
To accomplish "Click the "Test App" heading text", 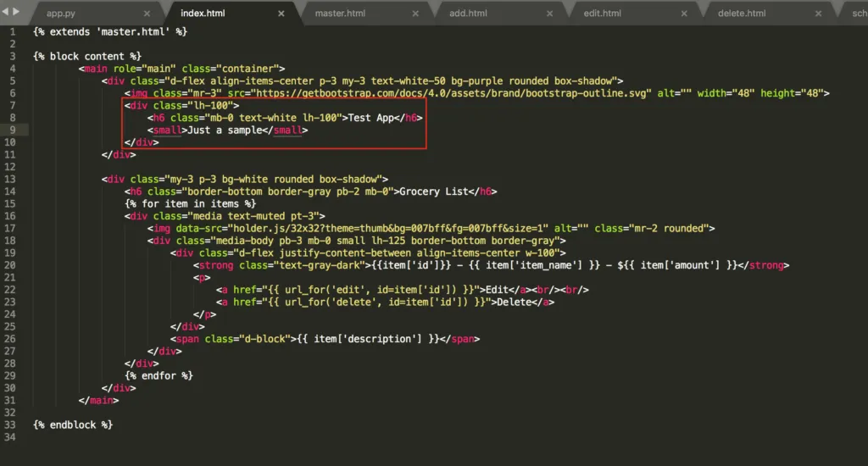I will pos(371,118).
